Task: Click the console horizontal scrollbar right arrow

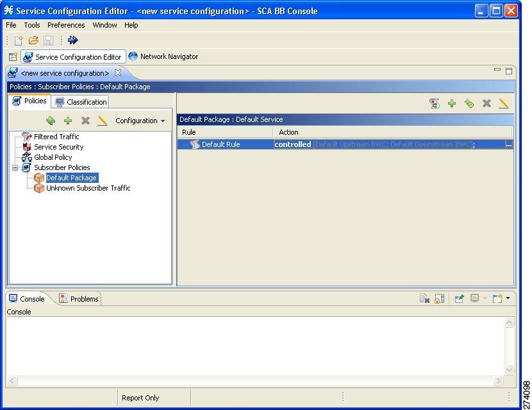Action: click(x=498, y=380)
